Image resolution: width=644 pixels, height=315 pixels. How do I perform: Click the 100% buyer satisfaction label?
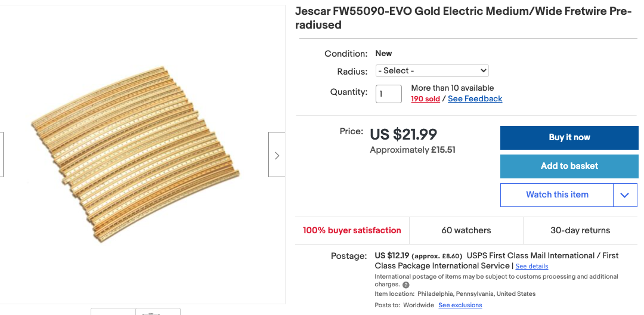coord(352,230)
